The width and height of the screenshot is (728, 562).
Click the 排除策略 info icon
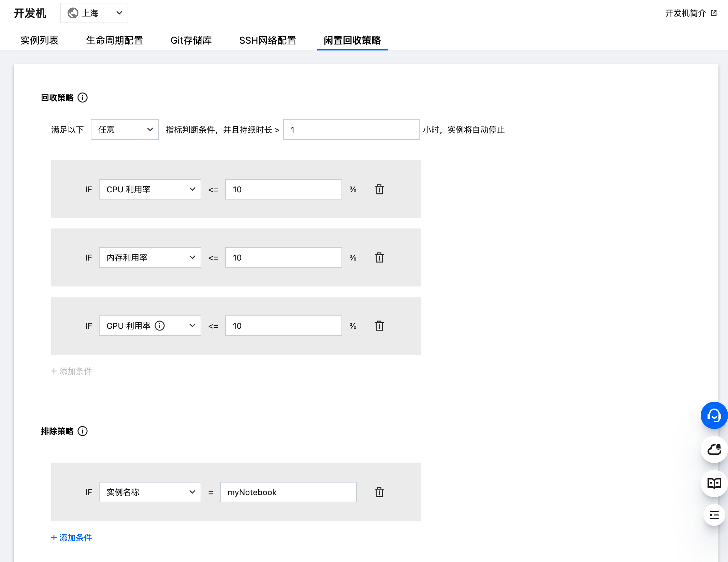pos(83,431)
